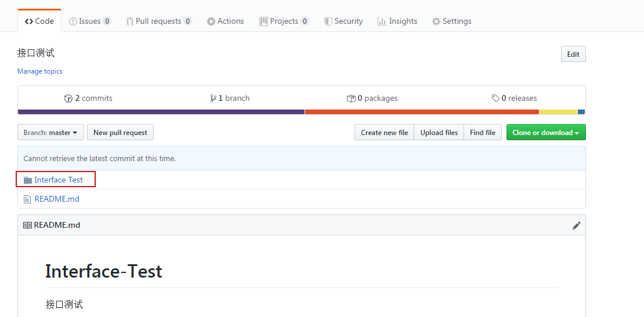Image resolution: width=644 pixels, height=317 pixels.
Task: Click the Projects board icon
Action: (263, 21)
